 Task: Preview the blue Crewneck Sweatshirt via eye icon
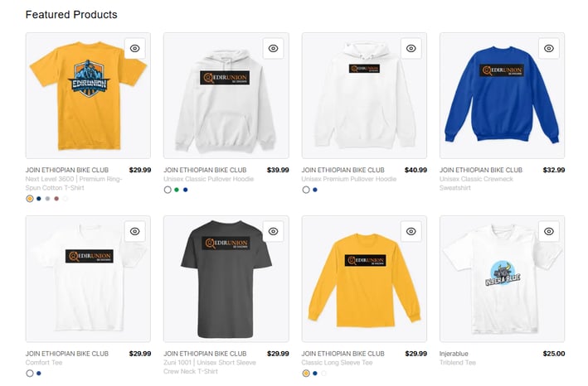(x=549, y=48)
